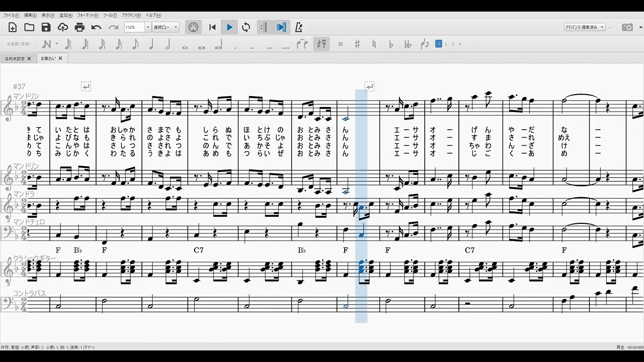
Task: Open note input mode dropdown arrow
Action: tap(56, 44)
